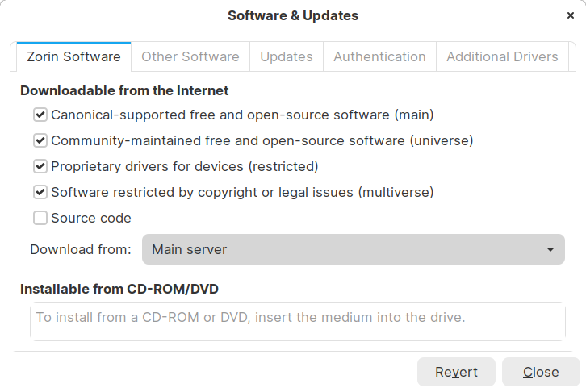Close the Software & Updates window
The height and width of the screenshot is (392, 586).
click(571, 15)
